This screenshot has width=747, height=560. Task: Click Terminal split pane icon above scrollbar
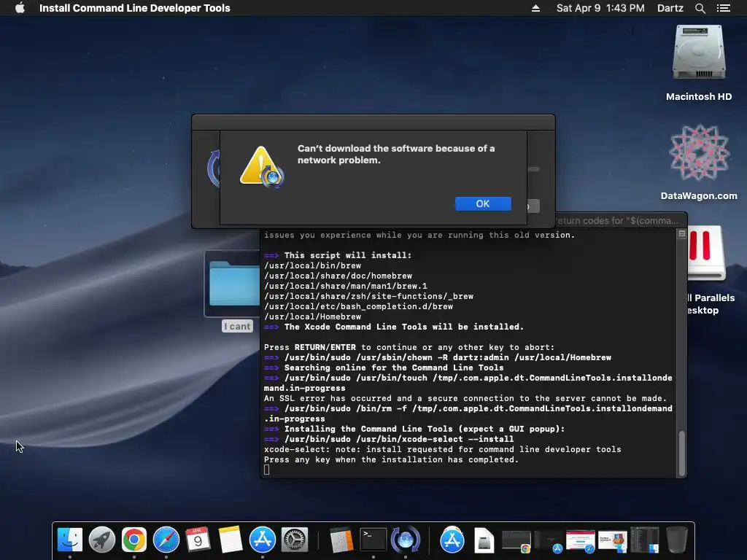click(682, 233)
